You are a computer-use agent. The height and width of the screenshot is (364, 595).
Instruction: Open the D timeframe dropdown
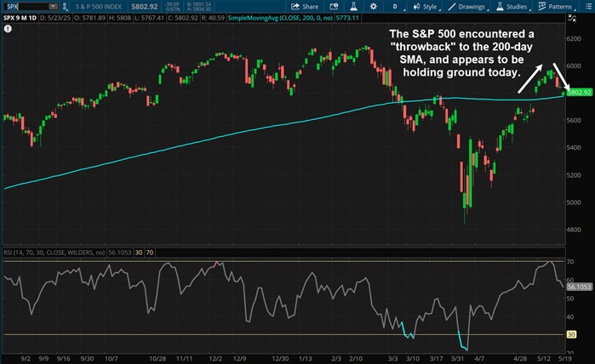coord(396,7)
